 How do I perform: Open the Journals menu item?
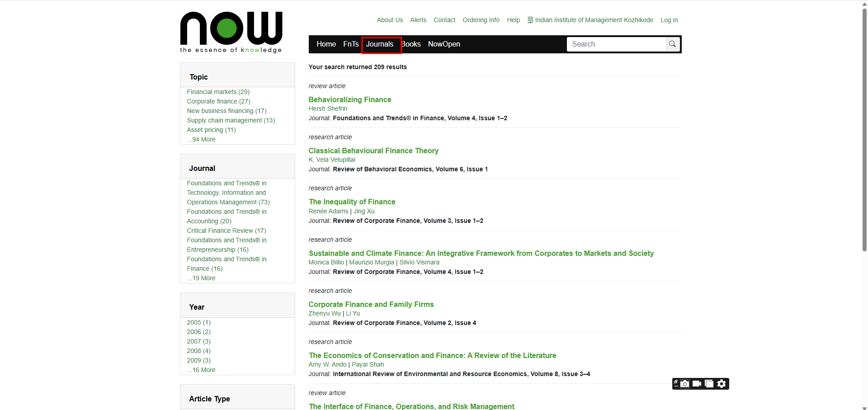point(380,44)
